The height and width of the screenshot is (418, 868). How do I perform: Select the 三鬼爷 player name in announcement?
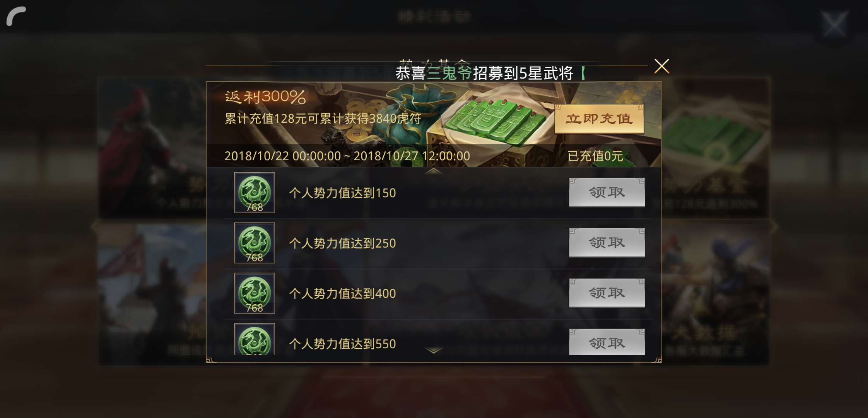click(449, 73)
